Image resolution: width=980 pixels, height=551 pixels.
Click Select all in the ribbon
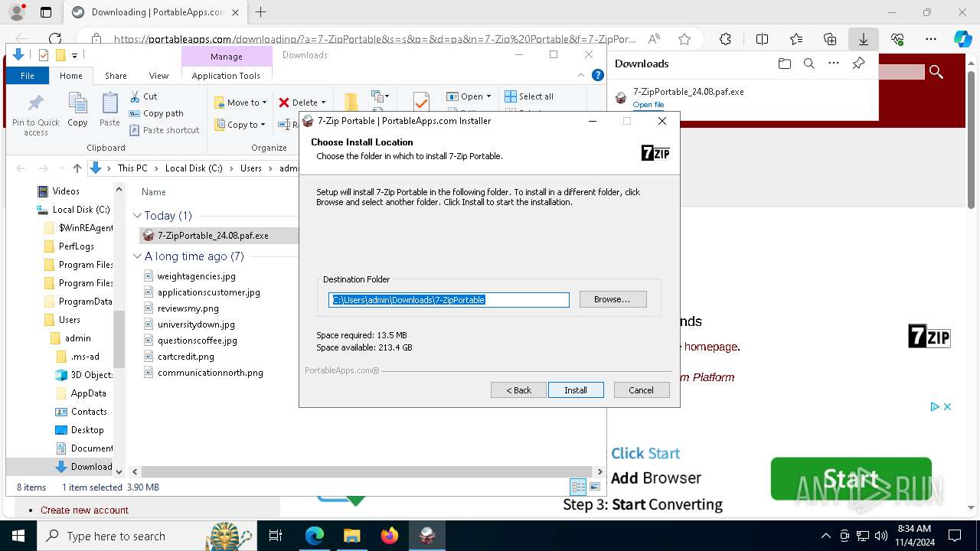pos(529,96)
